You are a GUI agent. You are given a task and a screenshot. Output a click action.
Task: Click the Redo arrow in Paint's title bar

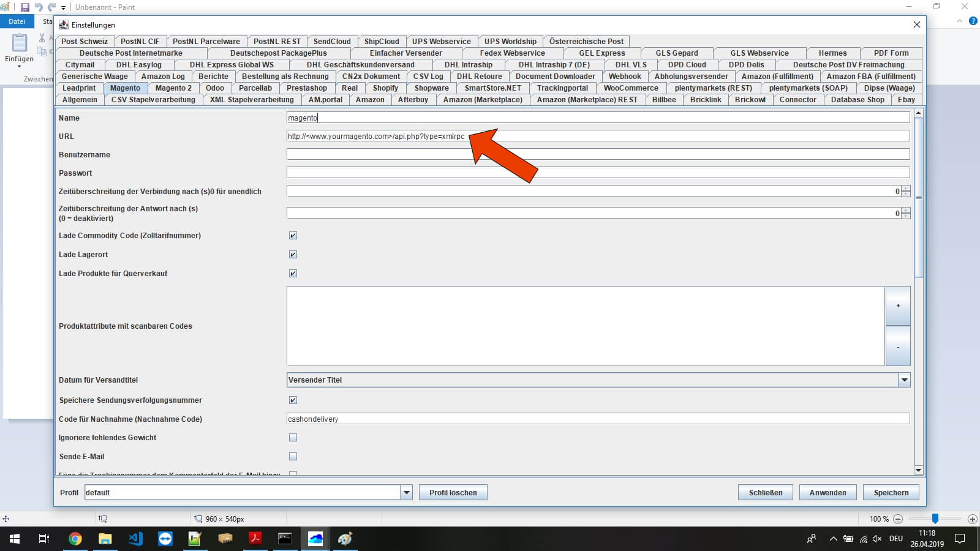click(52, 7)
